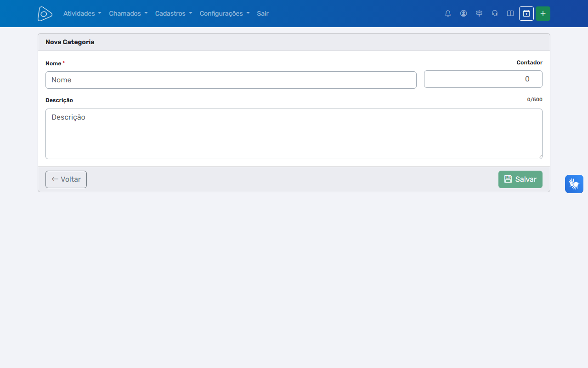The width and height of the screenshot is (588, 368).
Task: Open the notifications bell icon
Action: (x=448, y=13)
